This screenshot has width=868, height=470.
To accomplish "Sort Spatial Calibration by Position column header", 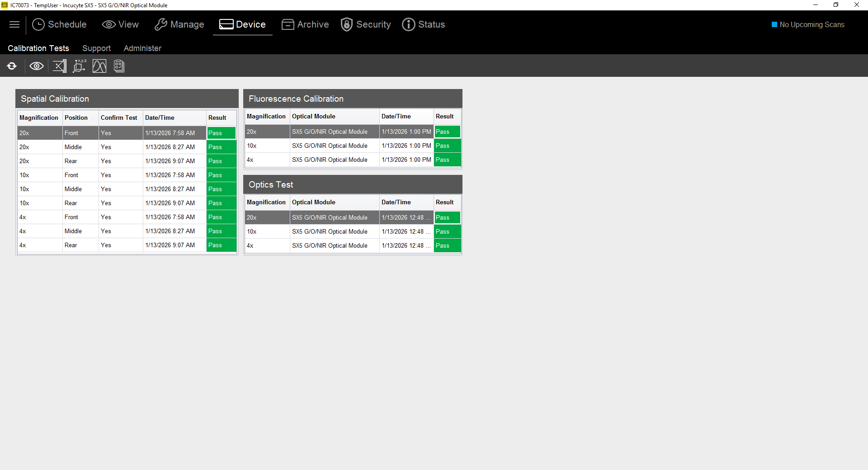I will [x=76, y=117].
